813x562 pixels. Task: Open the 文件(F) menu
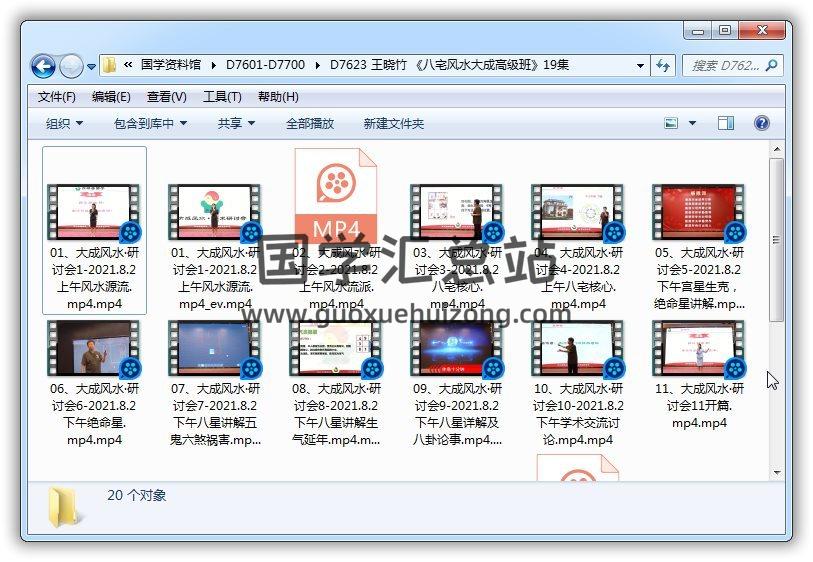pos(56,97)
